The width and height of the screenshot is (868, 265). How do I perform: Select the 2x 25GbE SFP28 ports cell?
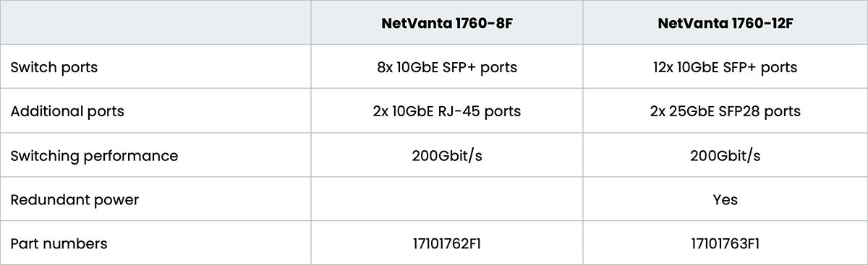pos(725,111)
